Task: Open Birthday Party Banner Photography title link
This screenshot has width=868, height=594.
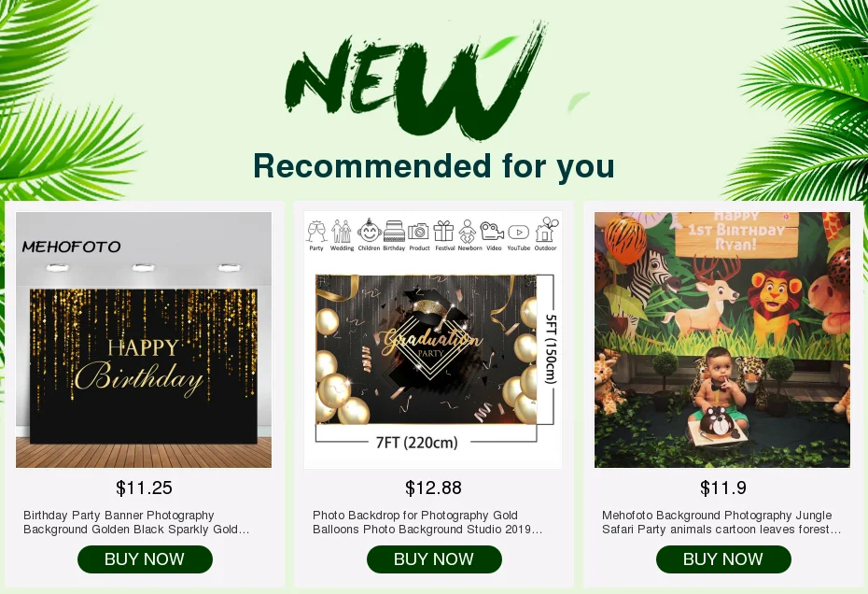Action: coord(136,522)
